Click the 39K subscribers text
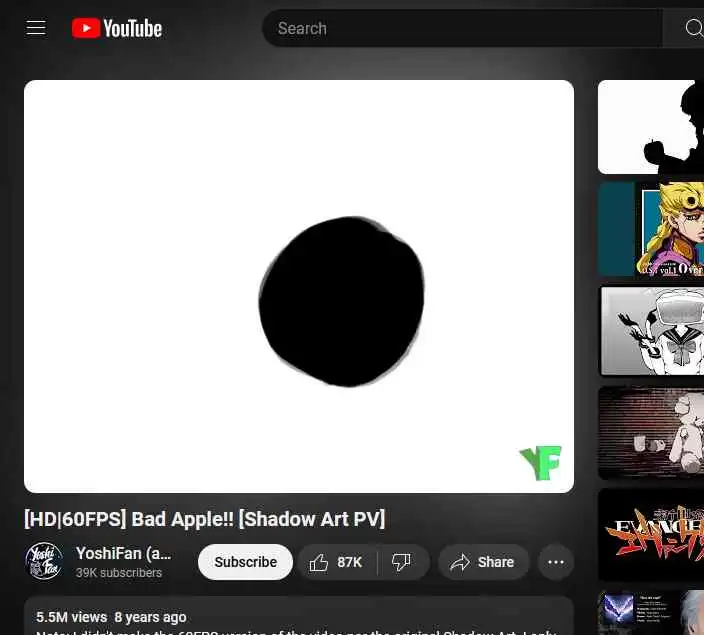Screen dimensions: 704x635 (119, 573)
